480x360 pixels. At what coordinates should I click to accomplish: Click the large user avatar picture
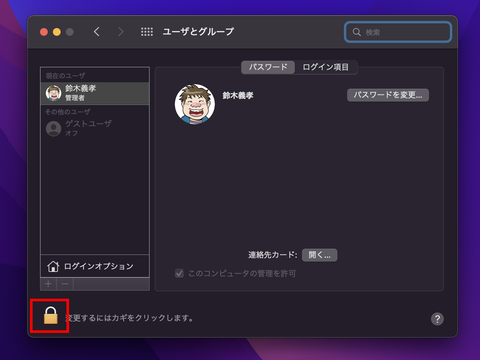(195, 104)
